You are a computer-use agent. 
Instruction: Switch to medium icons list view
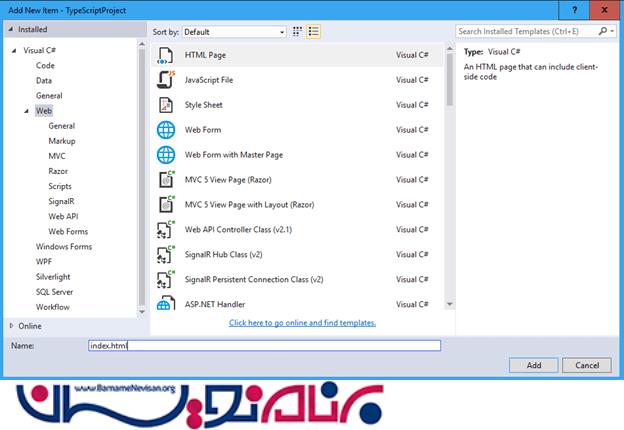(314, 32)
